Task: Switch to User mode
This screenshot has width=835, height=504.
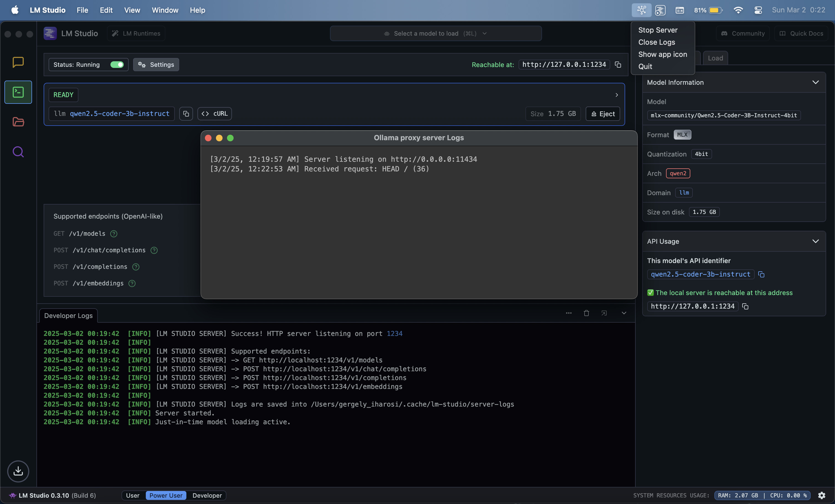Action: pos(133,495)
